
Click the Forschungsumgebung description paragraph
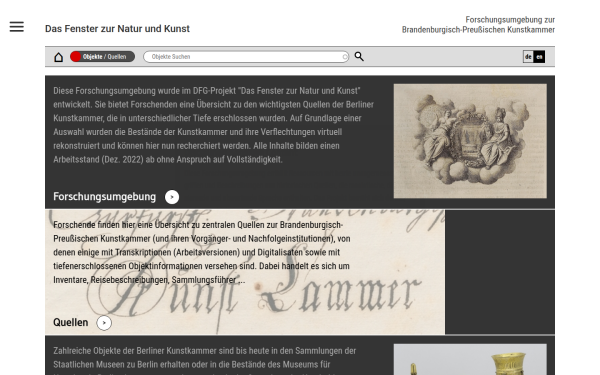point(214,125)
